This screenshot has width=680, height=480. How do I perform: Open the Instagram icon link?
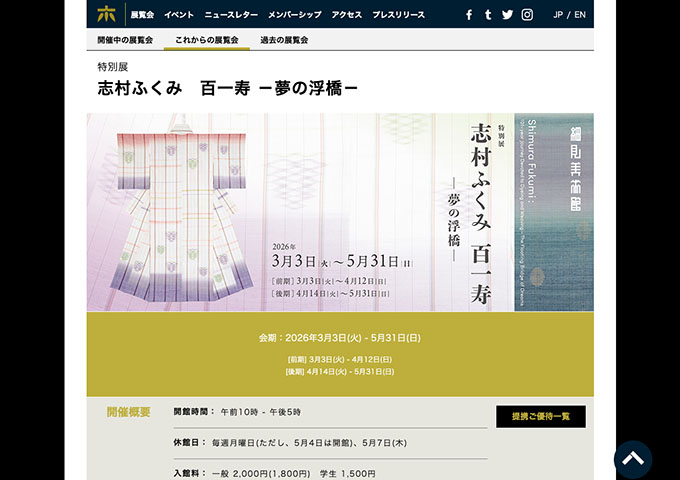[527, 15]
